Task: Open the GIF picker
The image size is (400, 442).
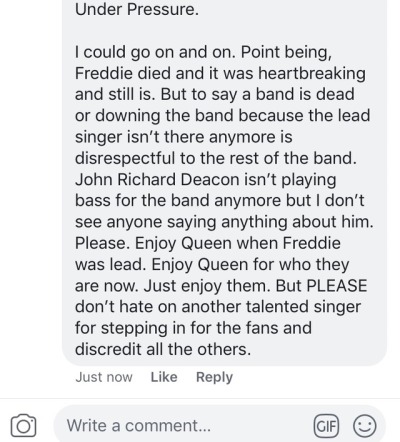Action: coord(326,426)
